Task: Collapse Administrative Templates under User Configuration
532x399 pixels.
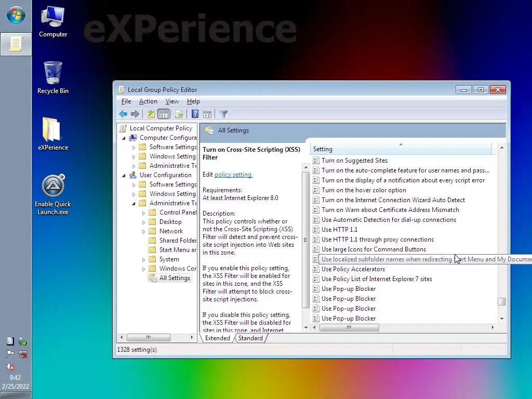Action: pyautogui.click(x=134, y=204)
